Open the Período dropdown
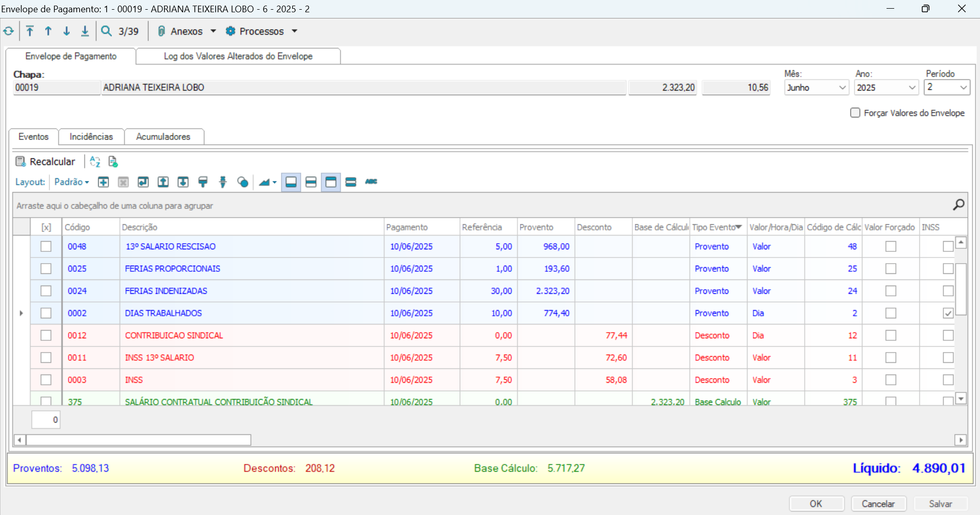The width and height of the screenshot is (980, 515). point(963,87)
